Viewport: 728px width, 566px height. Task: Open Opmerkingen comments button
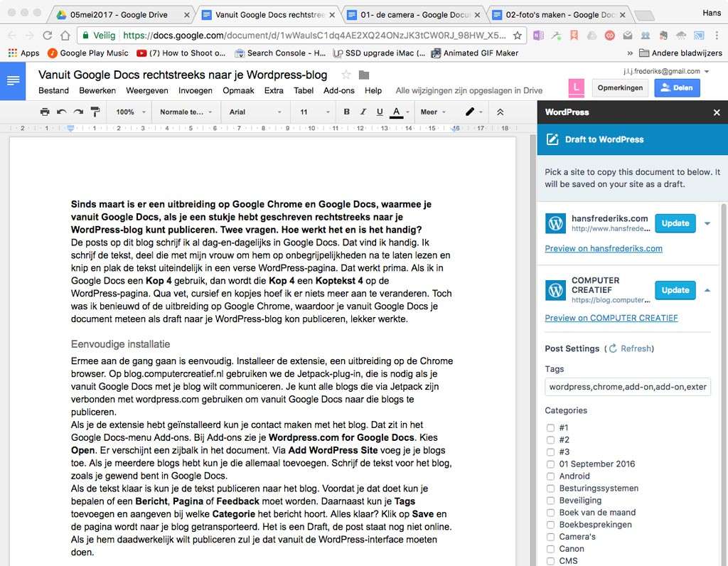point(620,87)
